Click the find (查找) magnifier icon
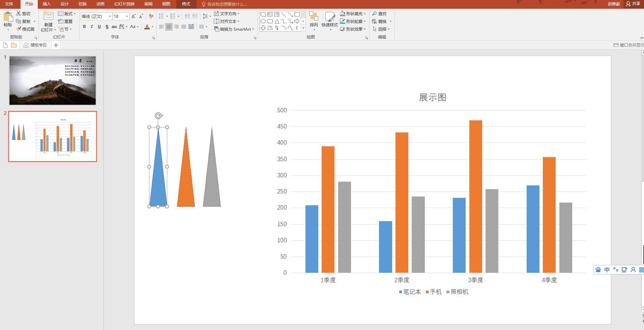The image size is (644, 330). pyautogui.click(x=375, y=13)
